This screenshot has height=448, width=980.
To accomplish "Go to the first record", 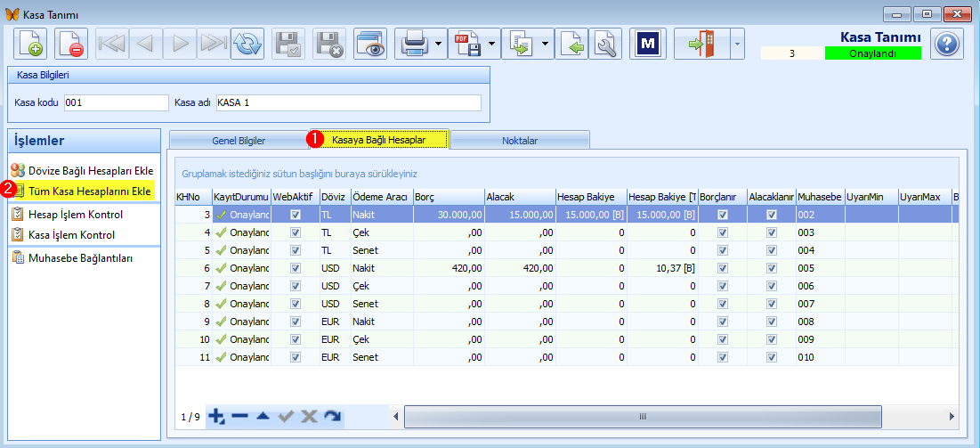I will pos(113,43).
